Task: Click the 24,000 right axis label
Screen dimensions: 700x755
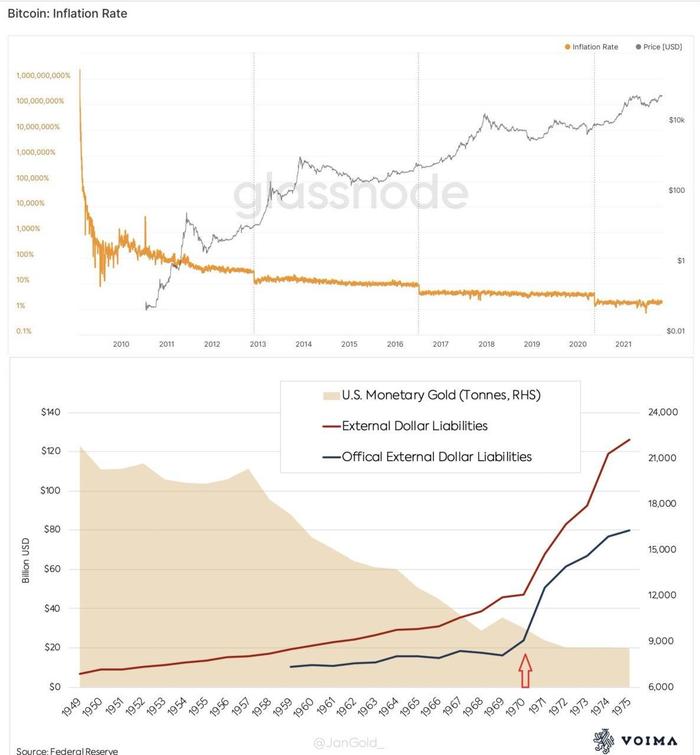Action: click(x=664, y=412)
